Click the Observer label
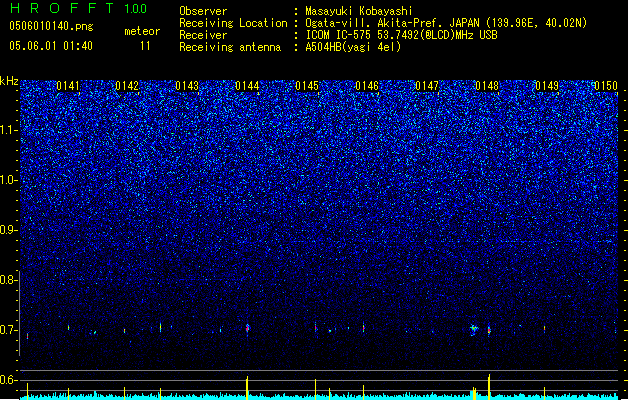This screenshot has width=629, height=400. [203, 11]
